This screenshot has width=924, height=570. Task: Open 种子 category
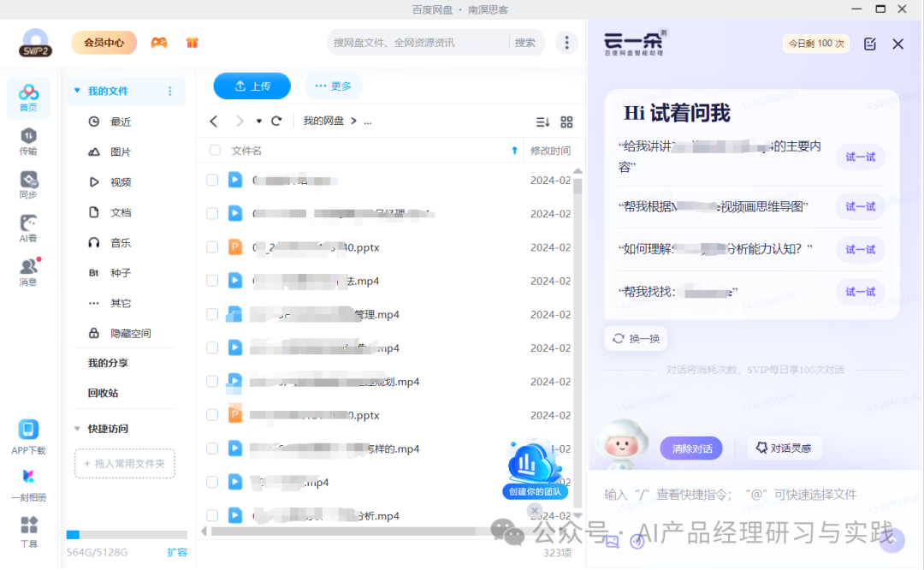point(121,273)
